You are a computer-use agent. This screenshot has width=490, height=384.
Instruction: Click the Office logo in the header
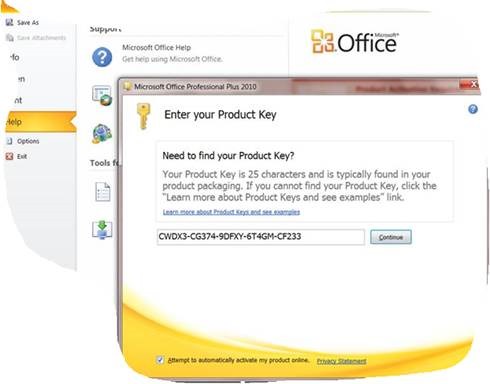[x=354, y=42]
